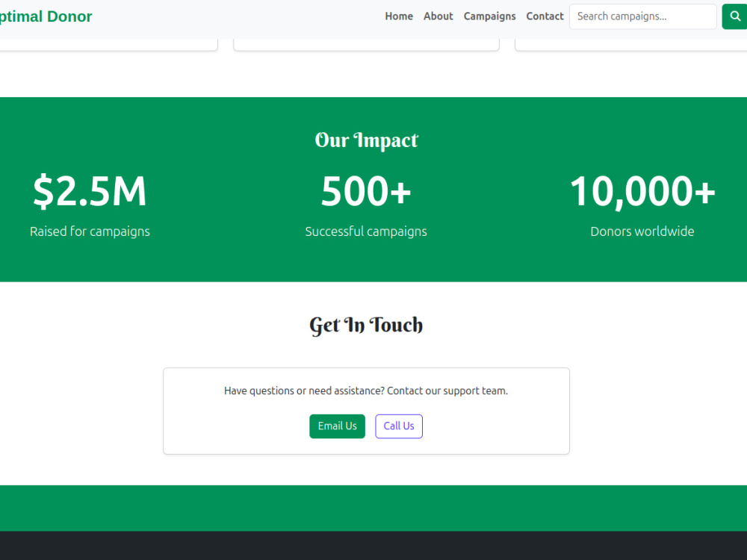The image size is (747, 560).
Task: Go to the About page
Action: [438, 16]
